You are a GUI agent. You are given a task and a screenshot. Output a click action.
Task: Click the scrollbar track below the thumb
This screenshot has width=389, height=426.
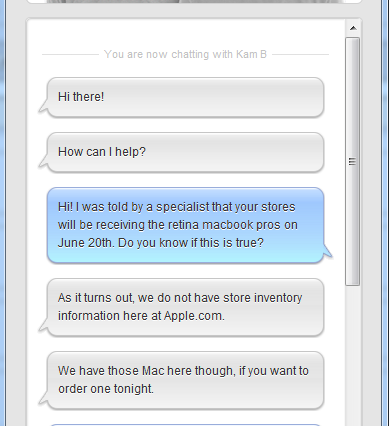pos(353,356)
